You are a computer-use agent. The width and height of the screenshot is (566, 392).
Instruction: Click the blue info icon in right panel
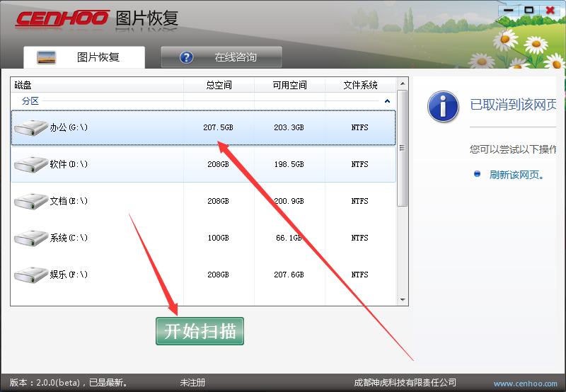point(444,107)
